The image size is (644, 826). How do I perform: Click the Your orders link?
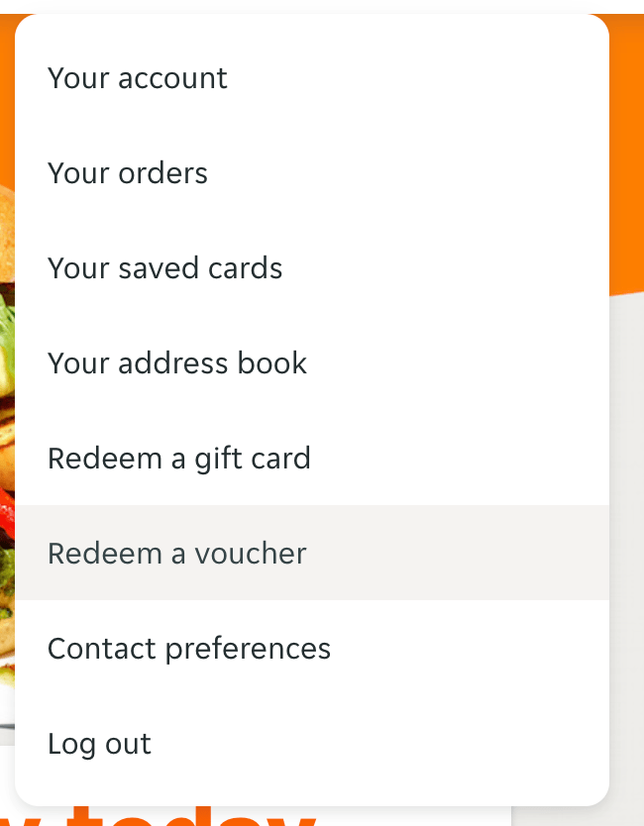127,172
